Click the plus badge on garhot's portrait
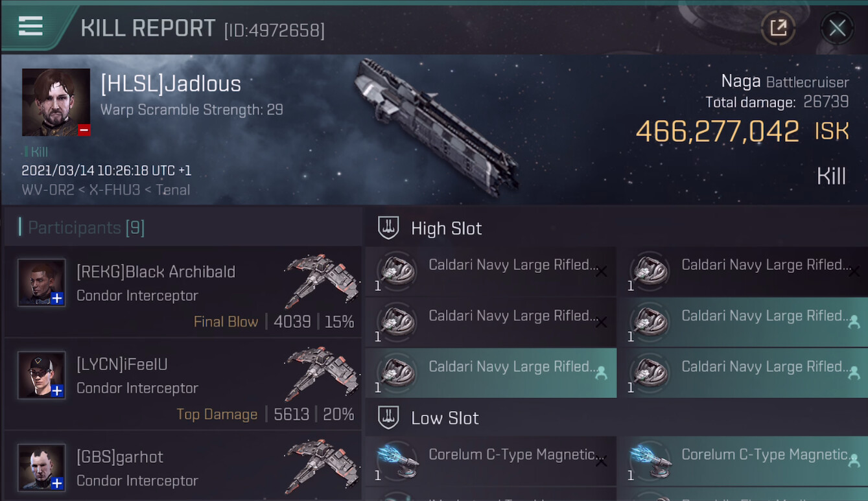868x501 pixels. click(x=57, y=483)
